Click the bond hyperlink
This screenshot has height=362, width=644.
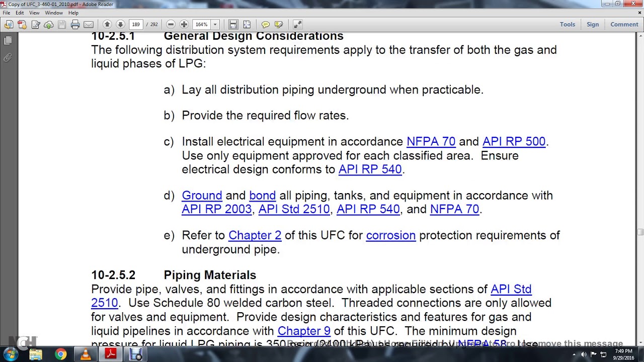(262, 196)
